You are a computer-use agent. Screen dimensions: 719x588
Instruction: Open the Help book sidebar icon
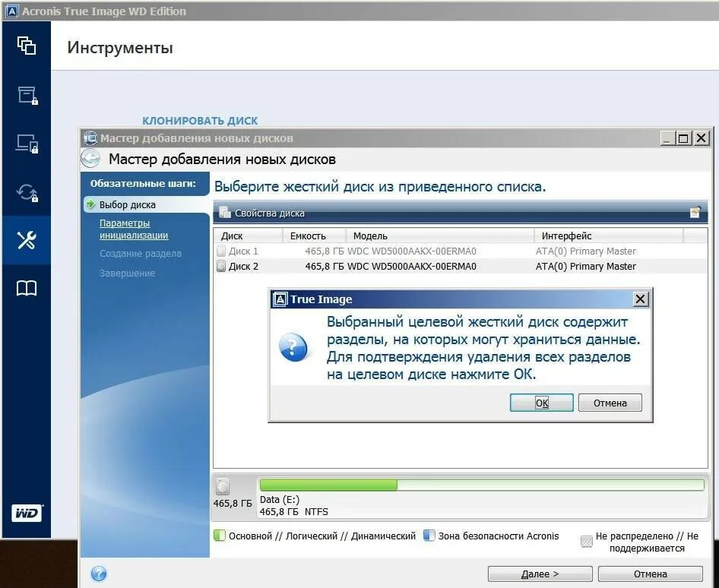[x=27, y=288]
